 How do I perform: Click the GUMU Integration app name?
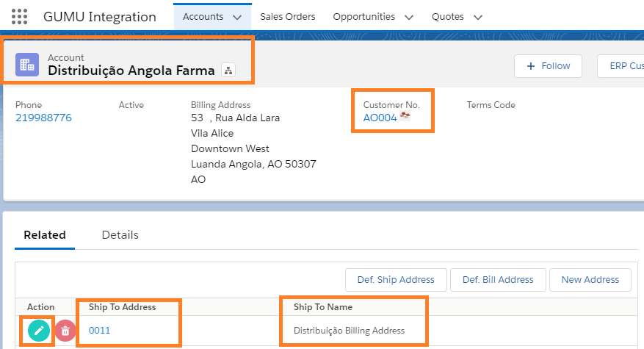100,17
